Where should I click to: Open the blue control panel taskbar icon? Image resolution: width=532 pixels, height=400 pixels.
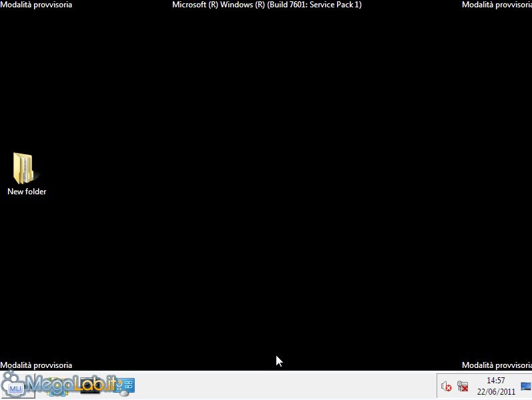coord(125,386)
